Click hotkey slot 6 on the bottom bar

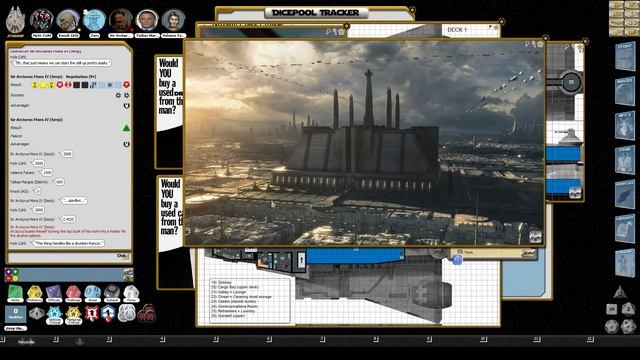click(x=269, y=339)
